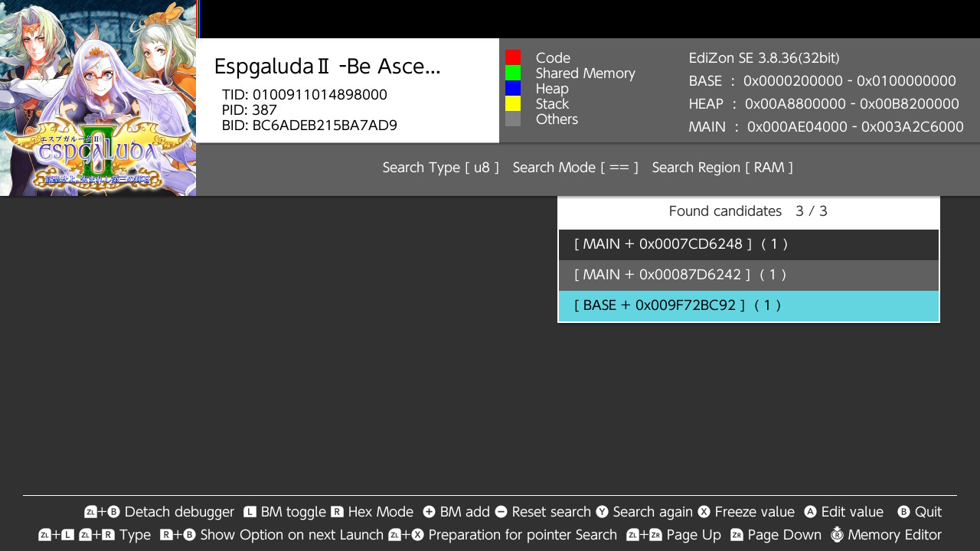Click the Freeze value label
980x551 pixels.
(755, 512)
